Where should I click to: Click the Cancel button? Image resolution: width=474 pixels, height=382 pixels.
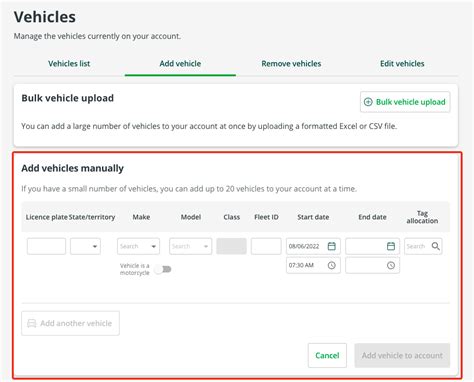coord(327,355)
